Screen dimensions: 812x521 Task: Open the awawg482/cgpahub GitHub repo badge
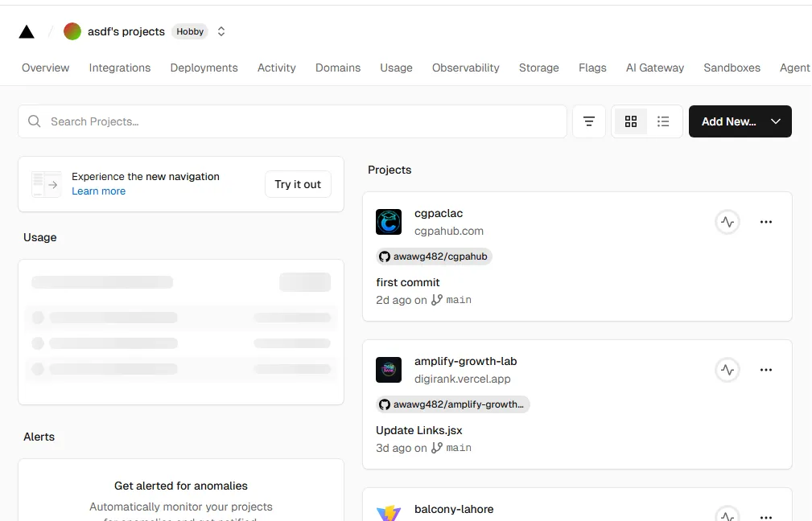click(434, 256)
